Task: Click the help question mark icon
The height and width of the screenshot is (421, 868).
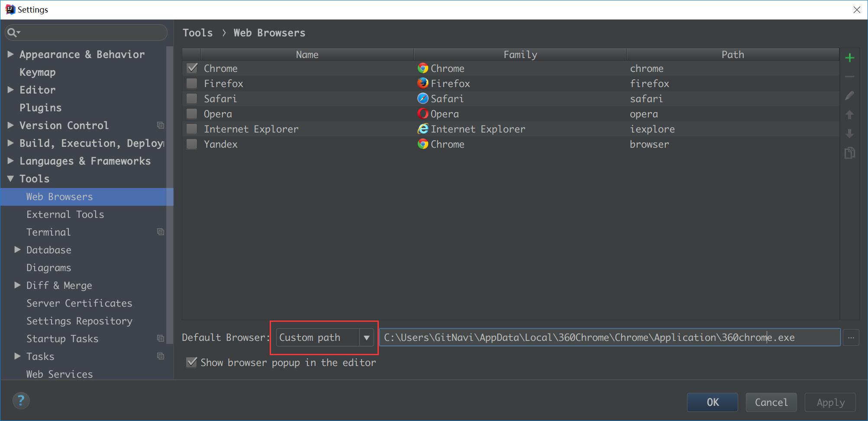Action: pyautogui.click(x=21, y=401)
